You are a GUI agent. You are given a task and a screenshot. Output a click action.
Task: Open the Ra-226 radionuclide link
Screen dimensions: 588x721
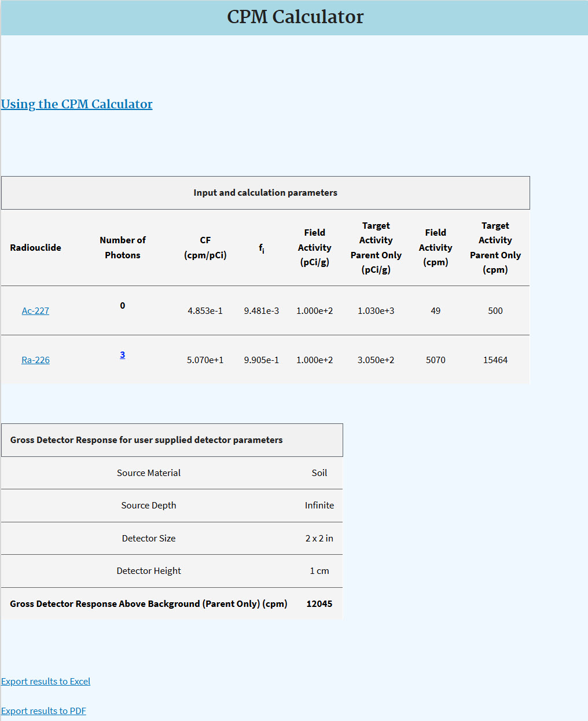(35, 360)
